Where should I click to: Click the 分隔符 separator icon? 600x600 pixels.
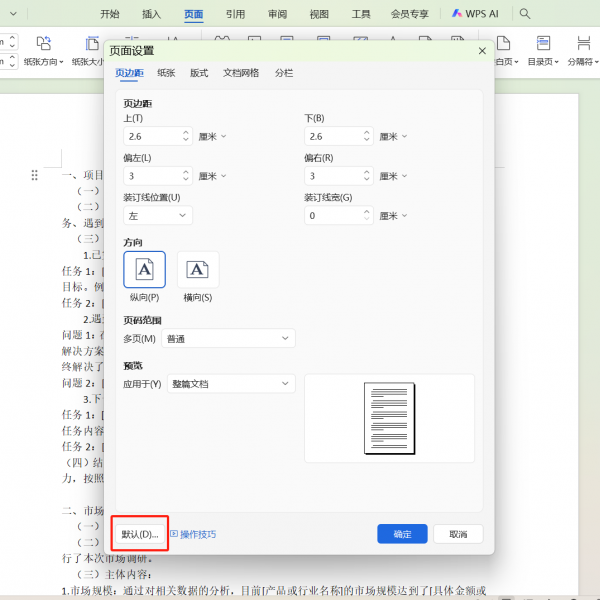pyautogui.click(x=583, y=43)
